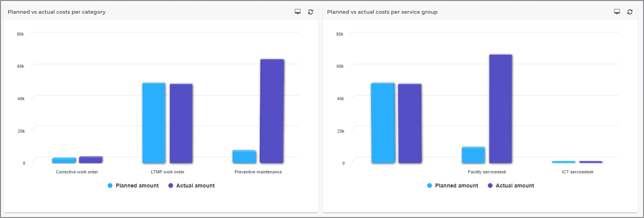The height and width of the screenshot is (218, 644).
Task: Click the 'LTMP work order' axis label
Action: [x=168, y=172]
